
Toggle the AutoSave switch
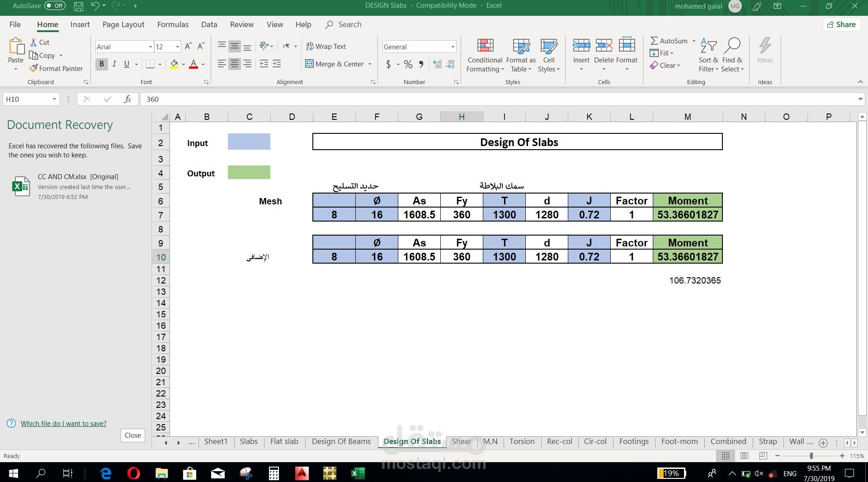click(55, 6)
